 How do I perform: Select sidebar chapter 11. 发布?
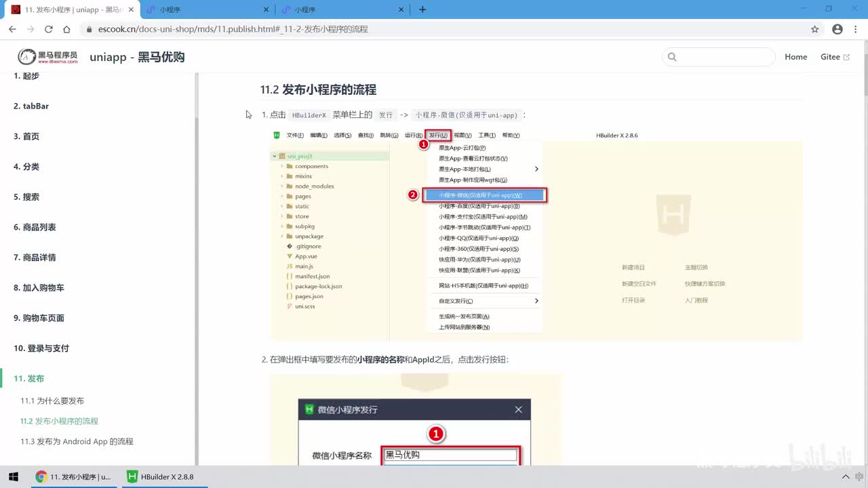tap(29, 378)
